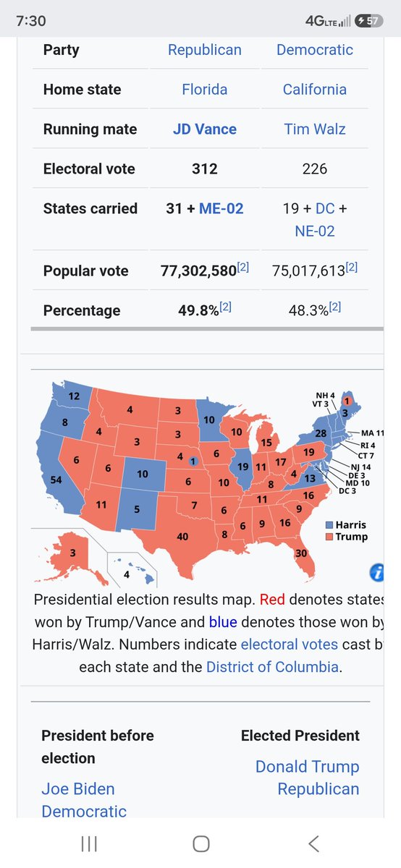The height and width of the screenshot is (868, 401).
Task: Tap the blue info icon beside map
Action: coord(377,574)
